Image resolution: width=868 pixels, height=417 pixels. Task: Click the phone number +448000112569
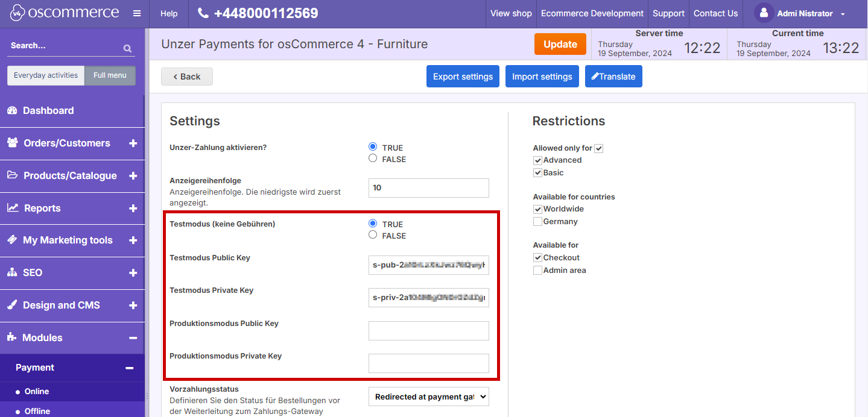(x=266, y=13)
